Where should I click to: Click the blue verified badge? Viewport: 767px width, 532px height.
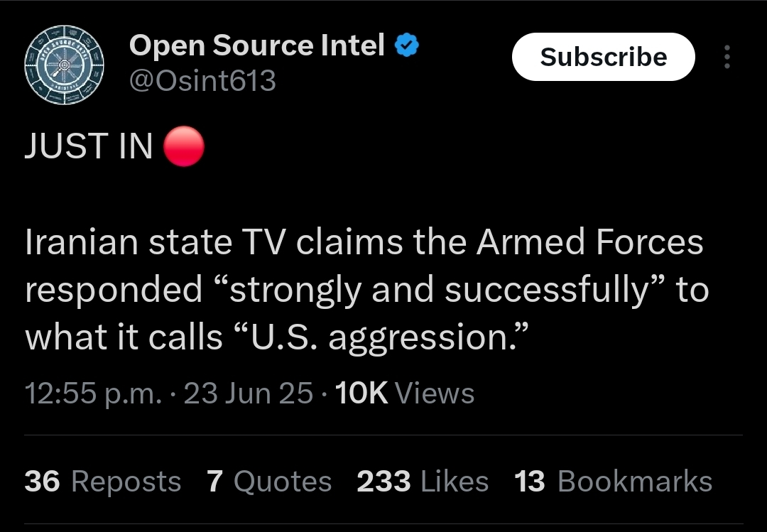(x=406, y=45)
